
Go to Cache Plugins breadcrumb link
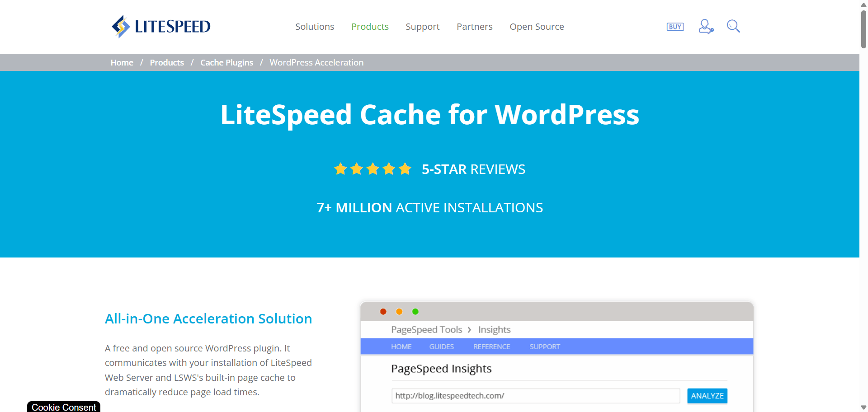(x=226, y=62)
